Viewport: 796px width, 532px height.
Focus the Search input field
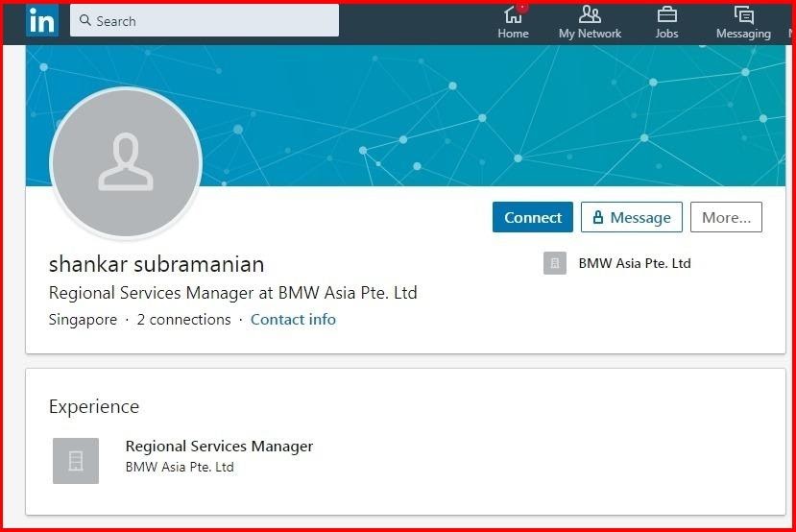coord(205,20)
